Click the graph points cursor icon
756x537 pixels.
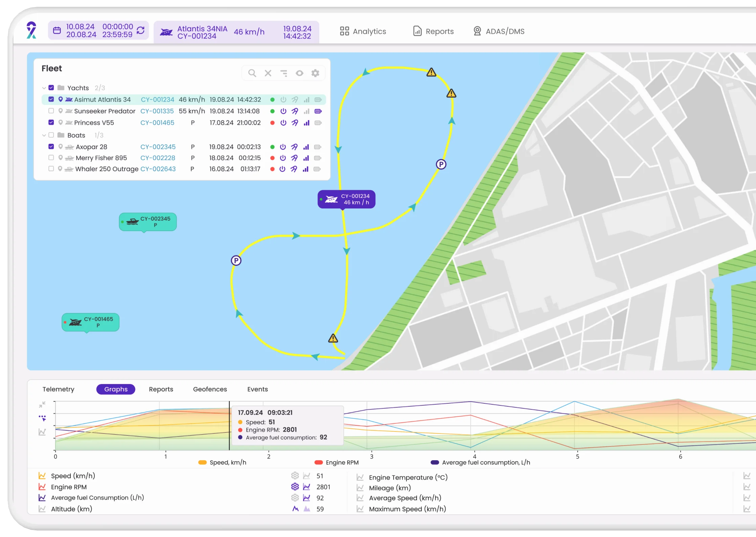point(42,418)
